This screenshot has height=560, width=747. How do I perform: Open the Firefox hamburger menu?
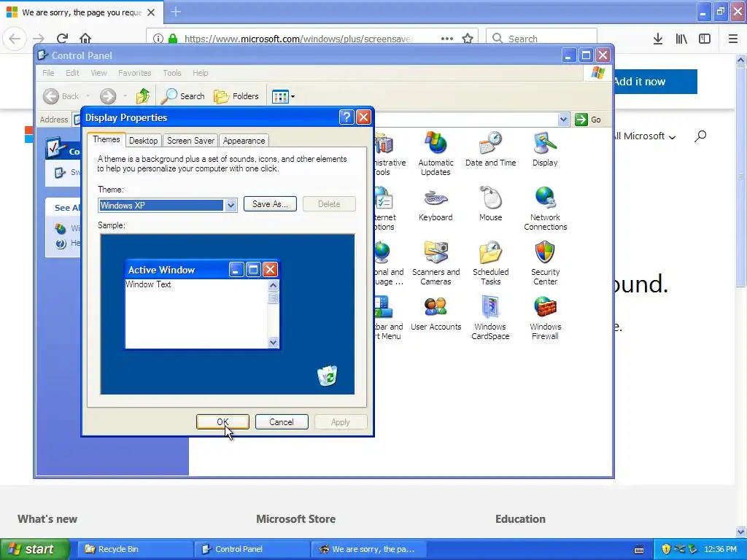pos(732,39)
